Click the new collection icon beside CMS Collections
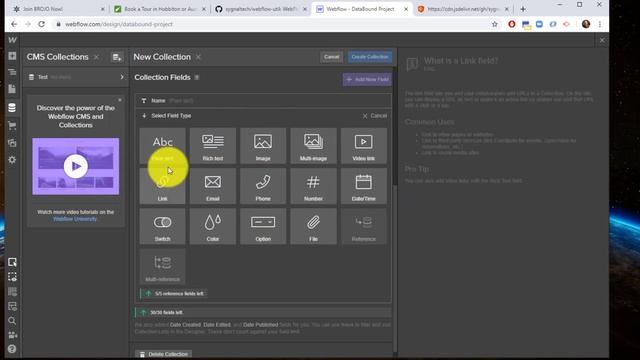Screen dimensions: 640x360 tap(117, 57)
